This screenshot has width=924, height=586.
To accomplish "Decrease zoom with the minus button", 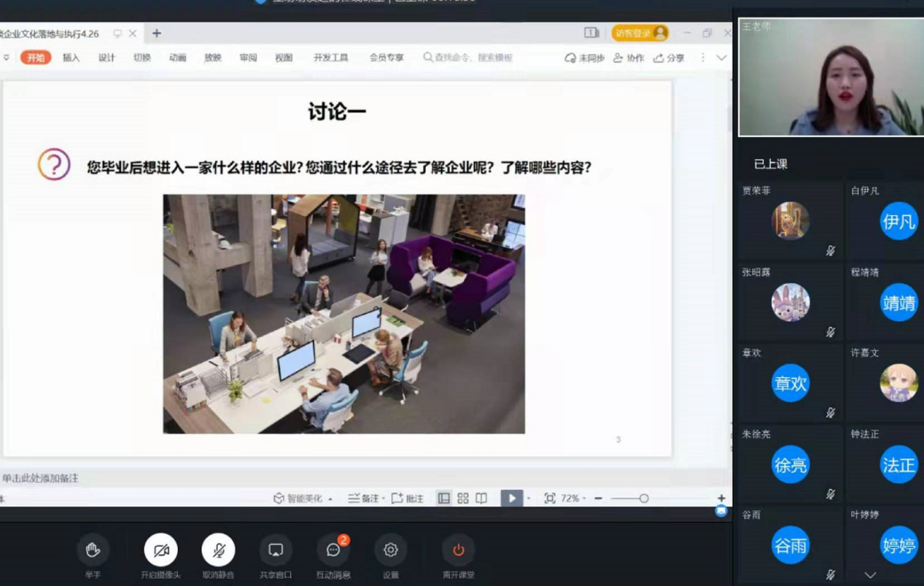I will pyautogui.click(x=598, y=498).
